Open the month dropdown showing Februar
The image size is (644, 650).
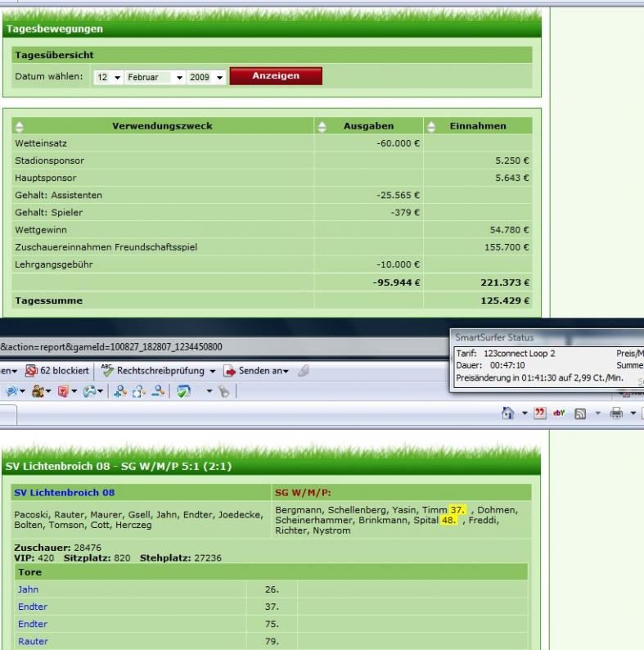(x=154, y=77)
